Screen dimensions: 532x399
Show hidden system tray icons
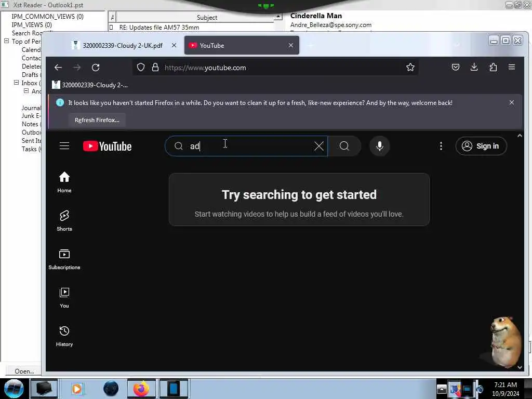442,389
